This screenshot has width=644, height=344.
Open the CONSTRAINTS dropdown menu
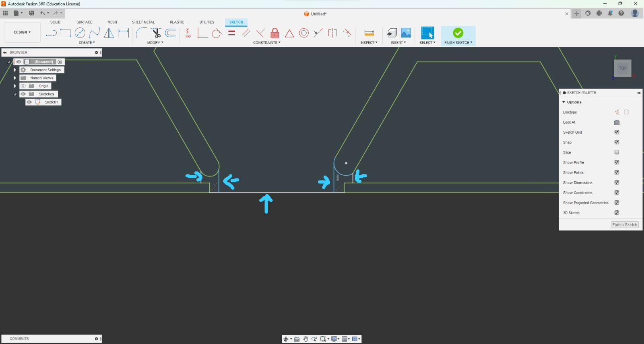pos(267,43)
